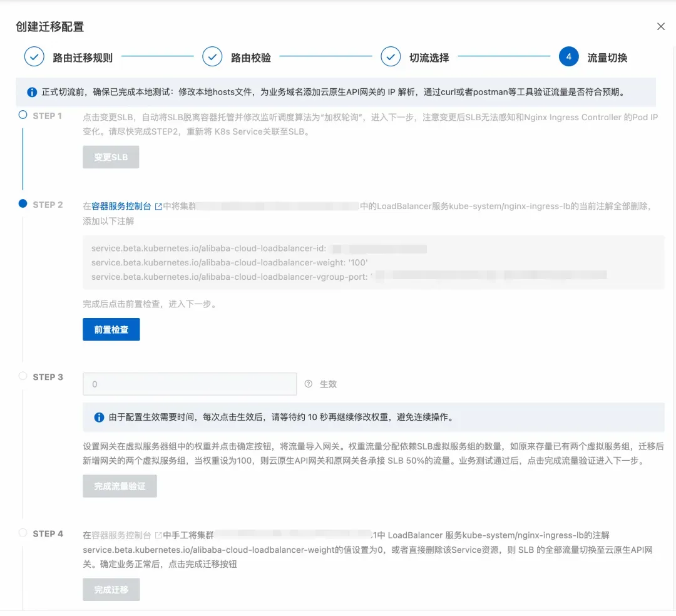Click the 完成流量验证 button

120,486
